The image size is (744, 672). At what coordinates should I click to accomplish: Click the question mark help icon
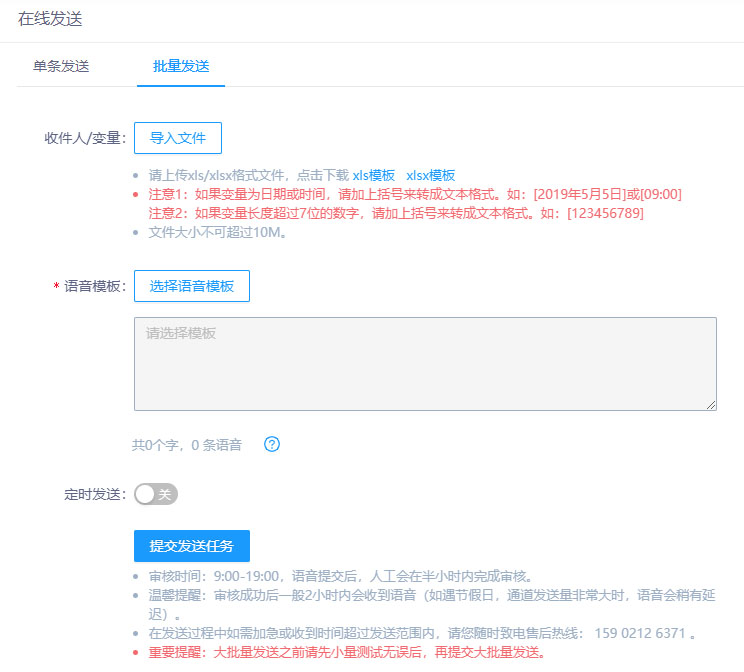coord(271,444)
